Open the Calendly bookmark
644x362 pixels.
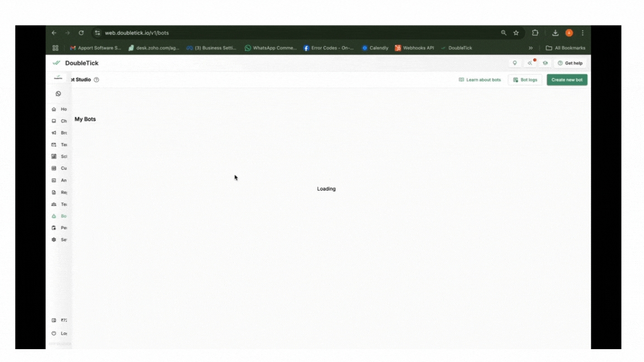point(375,48)
